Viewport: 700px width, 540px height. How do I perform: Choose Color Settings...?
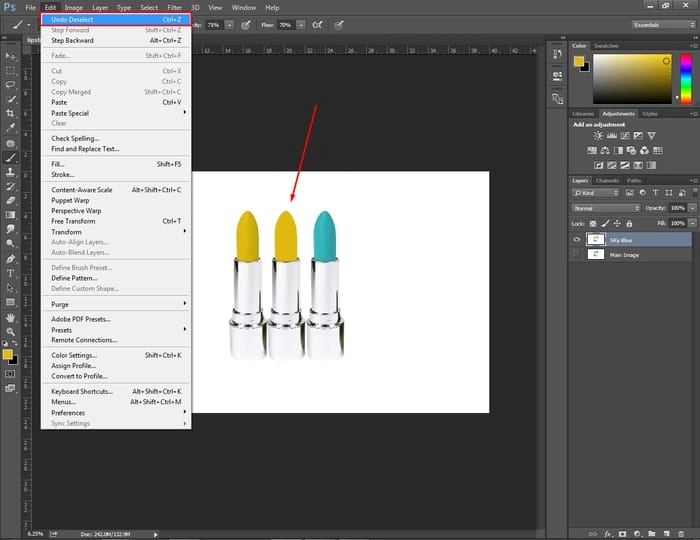tap(116, 355)
